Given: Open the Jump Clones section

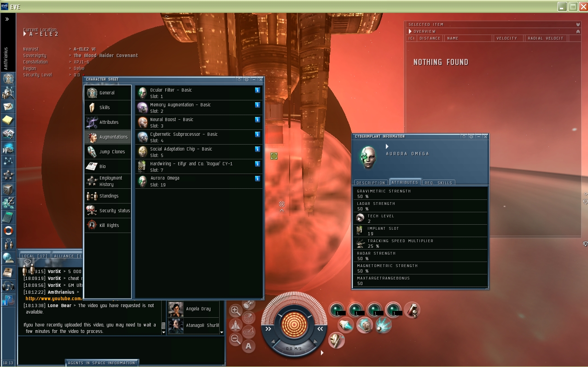Looking at the screenshot, I should (x=108, y=151).
